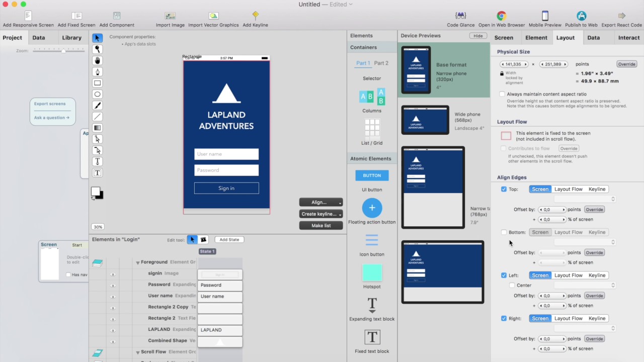Select the Rectangle shape tool
This screenshot has width=644, height=362.
pos(97,82)
